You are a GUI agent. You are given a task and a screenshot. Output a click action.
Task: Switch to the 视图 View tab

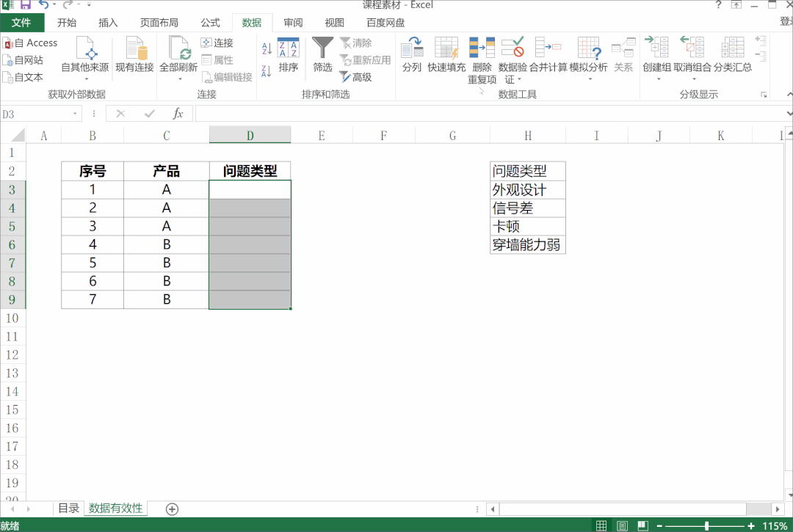(x=334, y=23)
